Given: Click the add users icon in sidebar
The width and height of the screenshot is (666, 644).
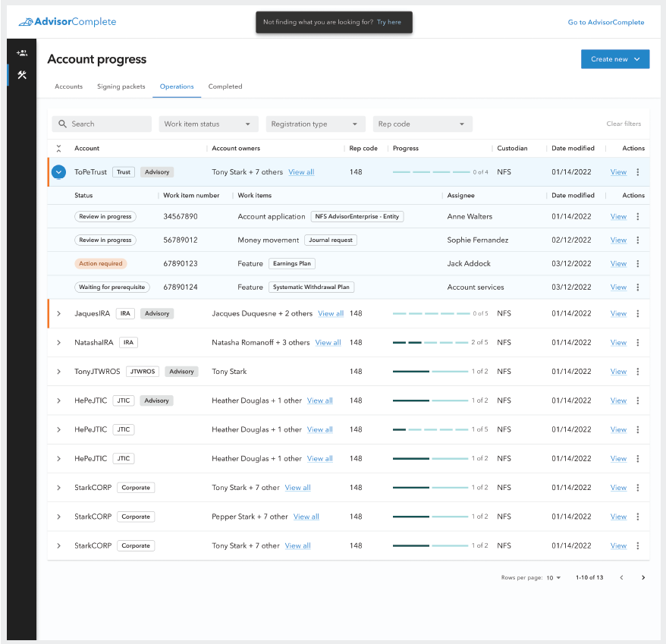Looking at the screenshot, I should pyautogui.click(x=22, y=53).
